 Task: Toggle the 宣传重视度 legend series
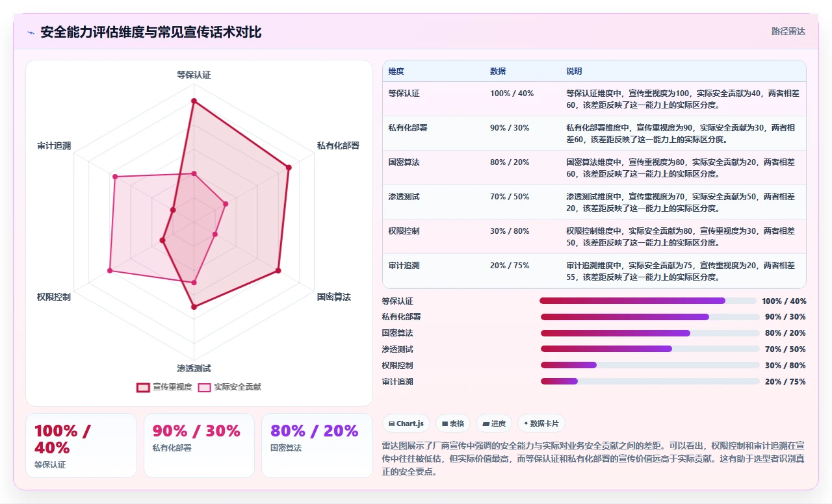(x=164, y=387)
